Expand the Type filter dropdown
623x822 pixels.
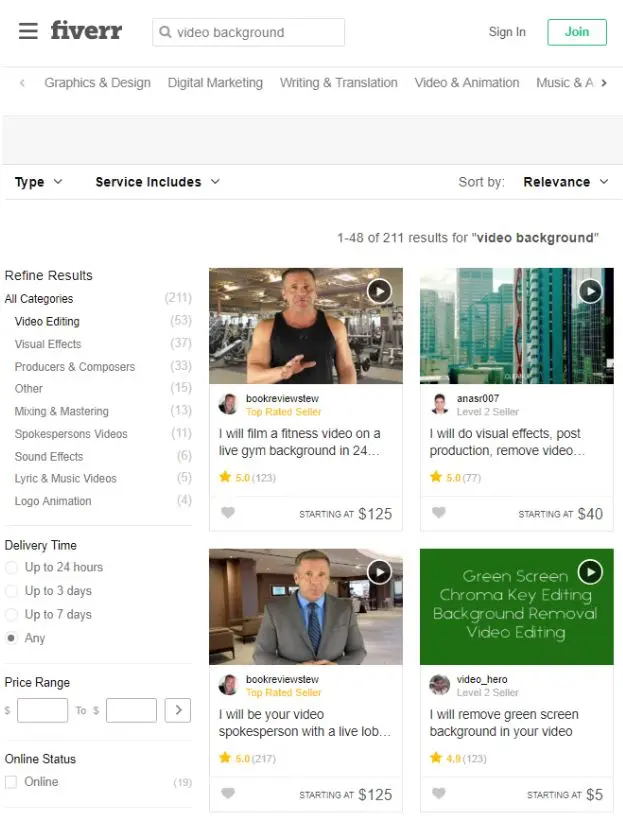39,182
